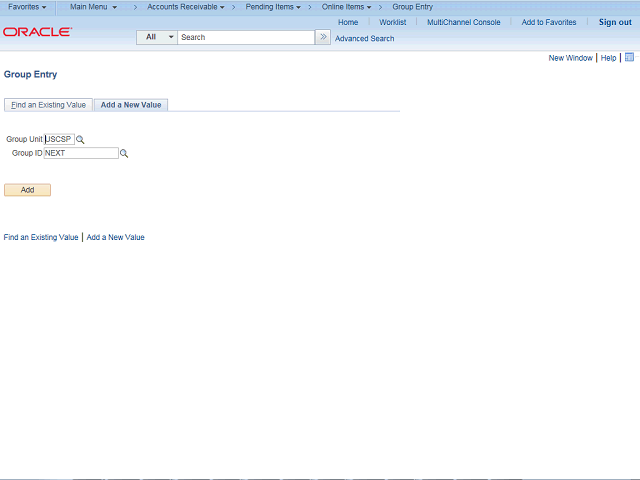Expand Pending Items breadcrumb dropdown
The width and height of the screenshot is (640, 480).
[x=273, y=7]
